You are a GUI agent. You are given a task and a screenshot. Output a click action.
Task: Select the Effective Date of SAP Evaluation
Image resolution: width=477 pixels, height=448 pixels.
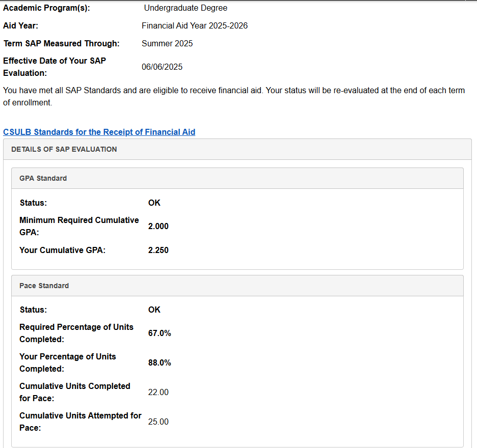pos(55,66)
